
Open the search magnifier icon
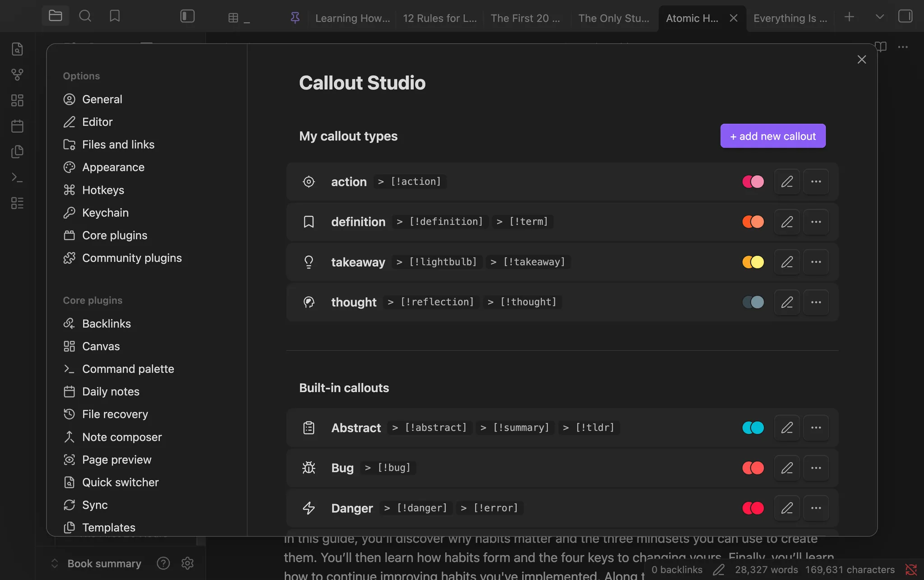[85, 16]
